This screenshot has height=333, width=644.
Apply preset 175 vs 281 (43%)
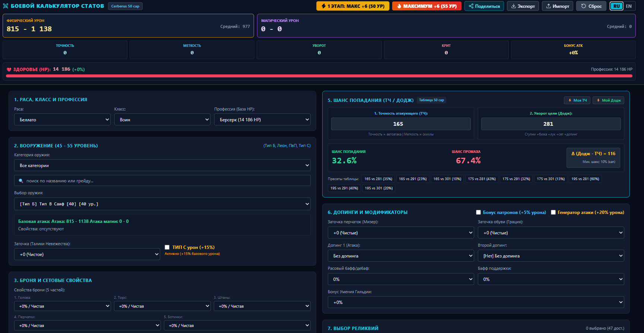pyautogui.click(x=482, y=179)
